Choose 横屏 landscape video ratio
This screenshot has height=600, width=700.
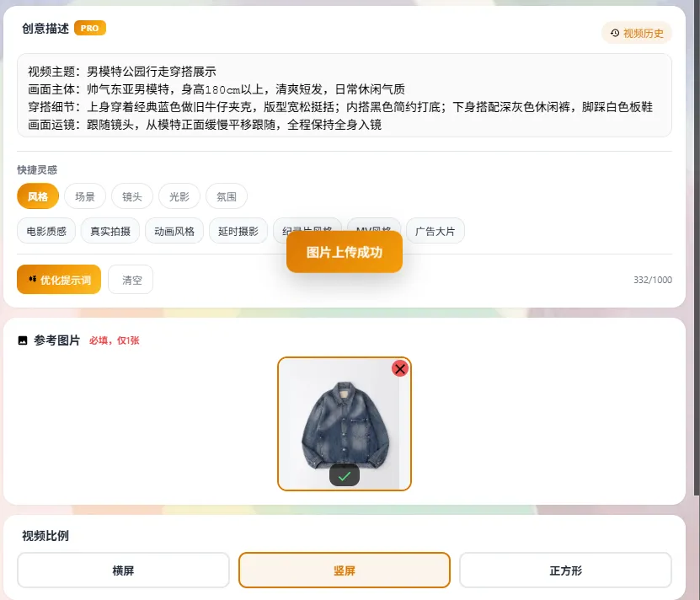pyautogui.click(x=123, y=570)
